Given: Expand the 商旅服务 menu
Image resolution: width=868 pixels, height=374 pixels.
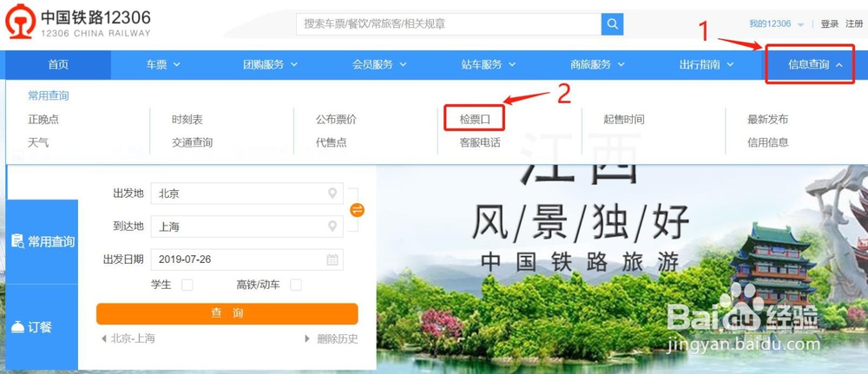Looking at the screenshot, I should tap(598, 65).
